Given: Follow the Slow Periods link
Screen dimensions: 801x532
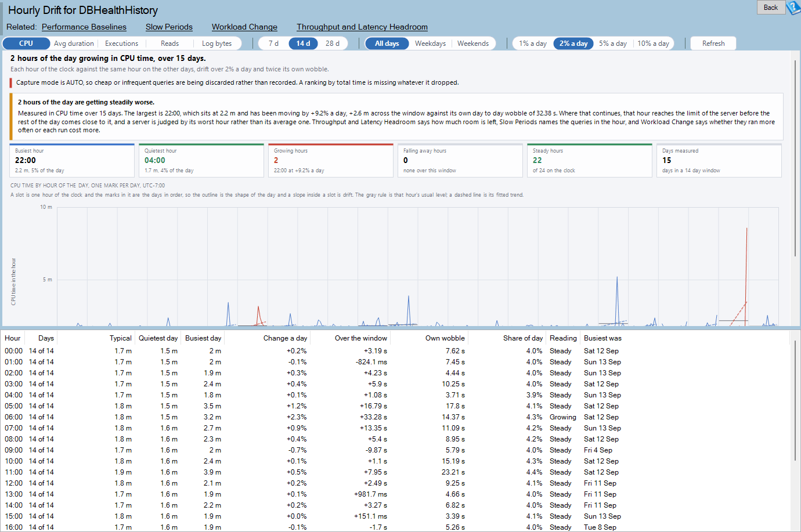Looking at the screenshot, I should 169,27.
